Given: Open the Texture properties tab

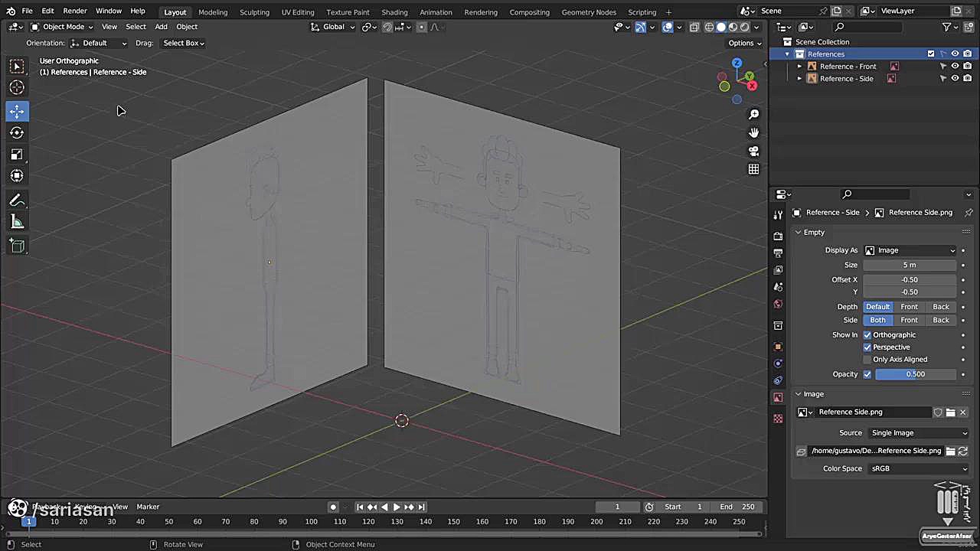Looking at the screenshot, I should [x=778, y=419].
